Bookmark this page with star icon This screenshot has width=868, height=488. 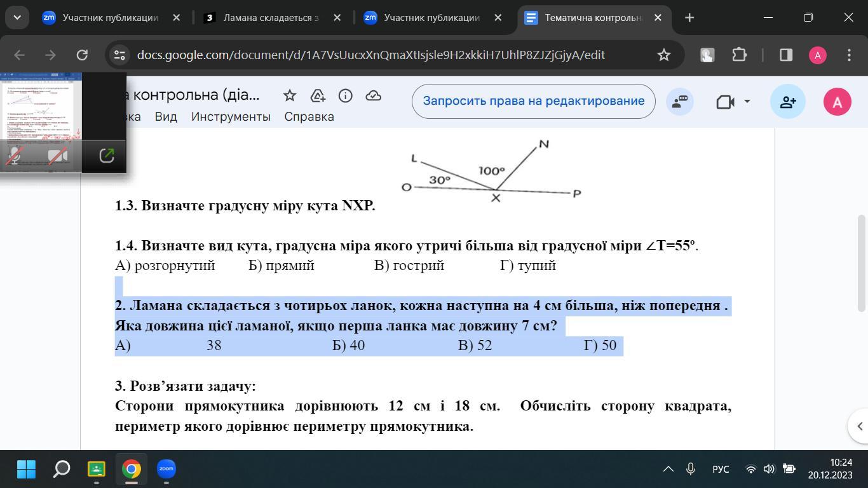point(664,55)
